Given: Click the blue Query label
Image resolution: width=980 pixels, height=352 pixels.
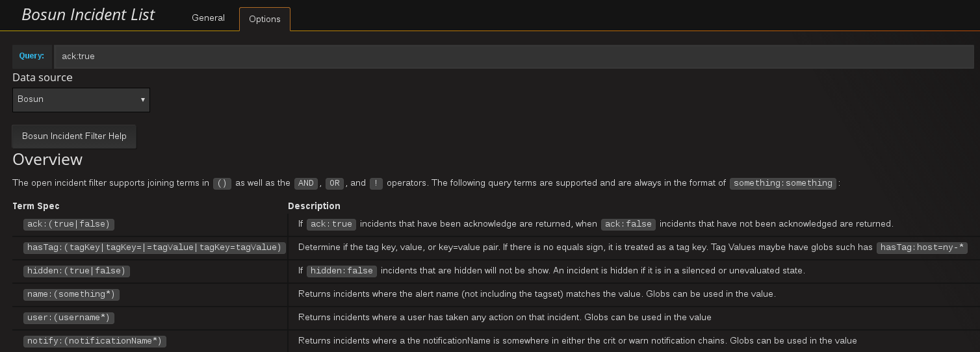Looking at the screenshot, I should [32, 56].
